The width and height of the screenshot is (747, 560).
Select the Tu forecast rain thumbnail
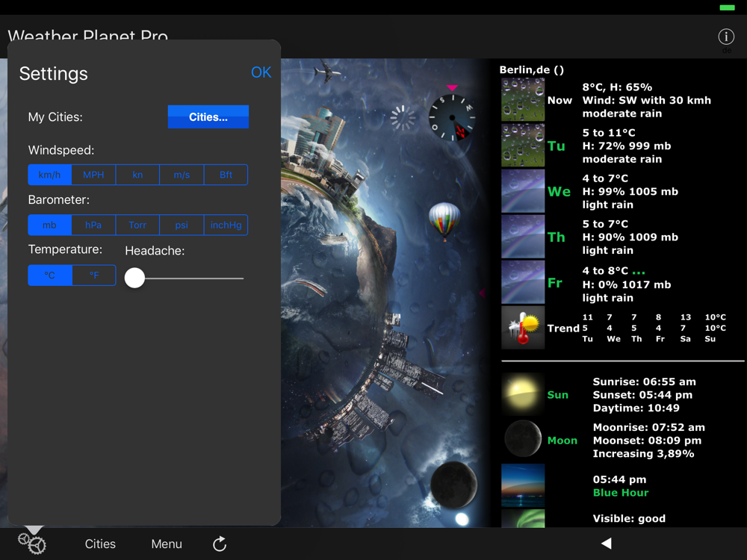point(523,146)
